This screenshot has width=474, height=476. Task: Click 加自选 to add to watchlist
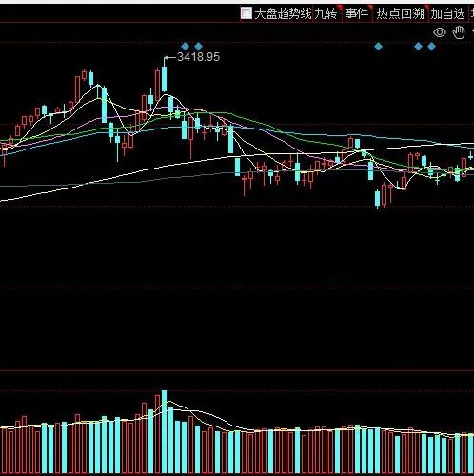(447, 13)
